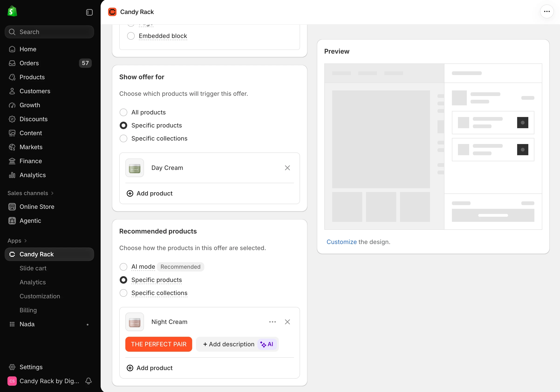Remove Night Cream with the X icon
Image resolution: width=560 pixels, height=392 pixels.
(287, 322)
